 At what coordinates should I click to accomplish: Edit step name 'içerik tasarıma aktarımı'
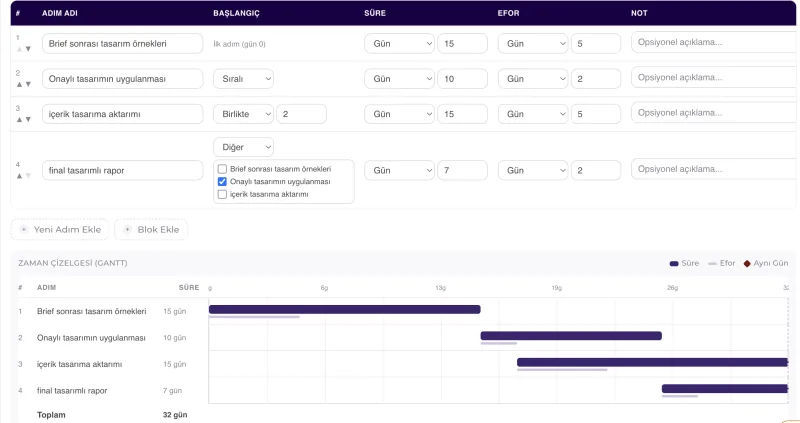tap(122, 114)
